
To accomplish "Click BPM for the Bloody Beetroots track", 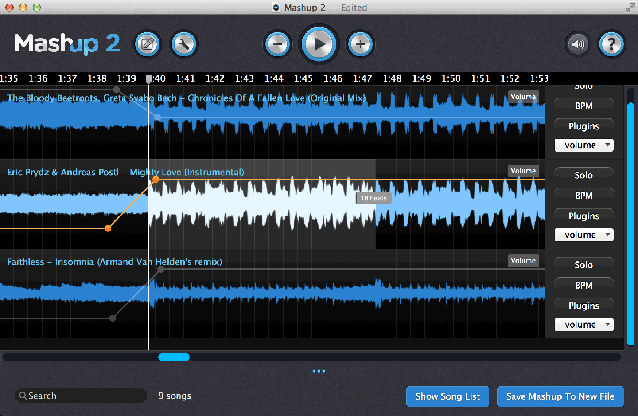I will coord(583,106).
